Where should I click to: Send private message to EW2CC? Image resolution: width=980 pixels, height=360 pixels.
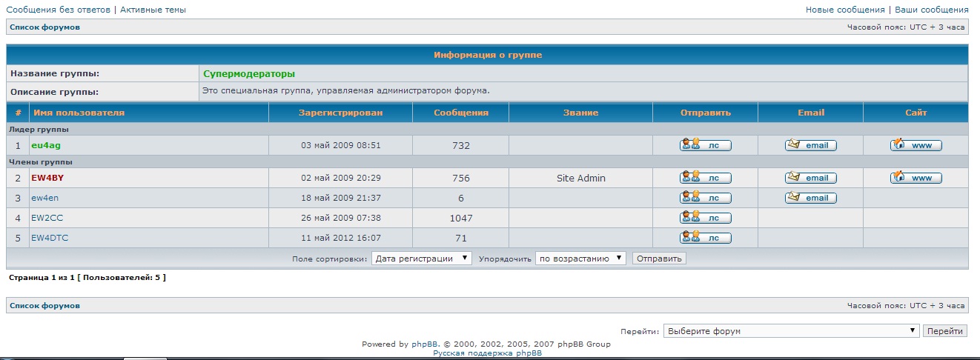705,218
